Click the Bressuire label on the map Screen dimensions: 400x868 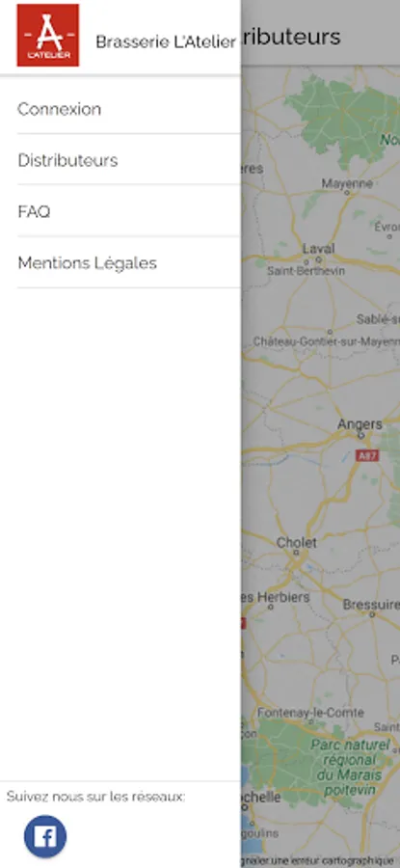[x=371, y=604]
